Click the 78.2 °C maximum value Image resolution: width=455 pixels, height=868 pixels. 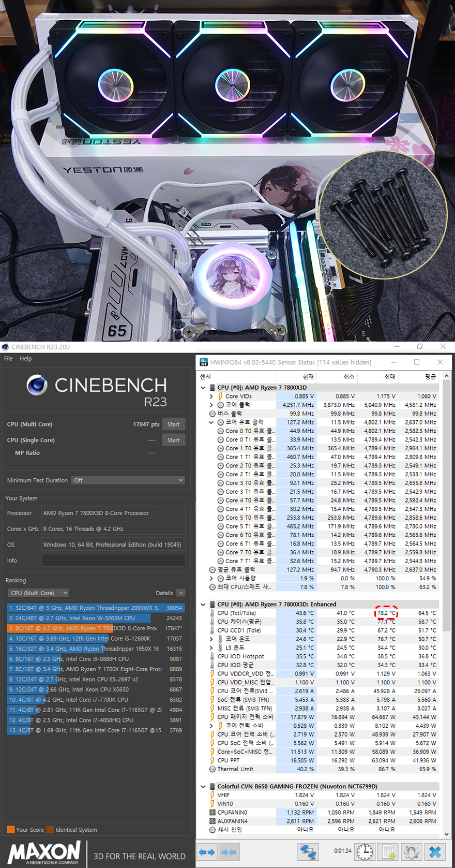click(386, 613)
